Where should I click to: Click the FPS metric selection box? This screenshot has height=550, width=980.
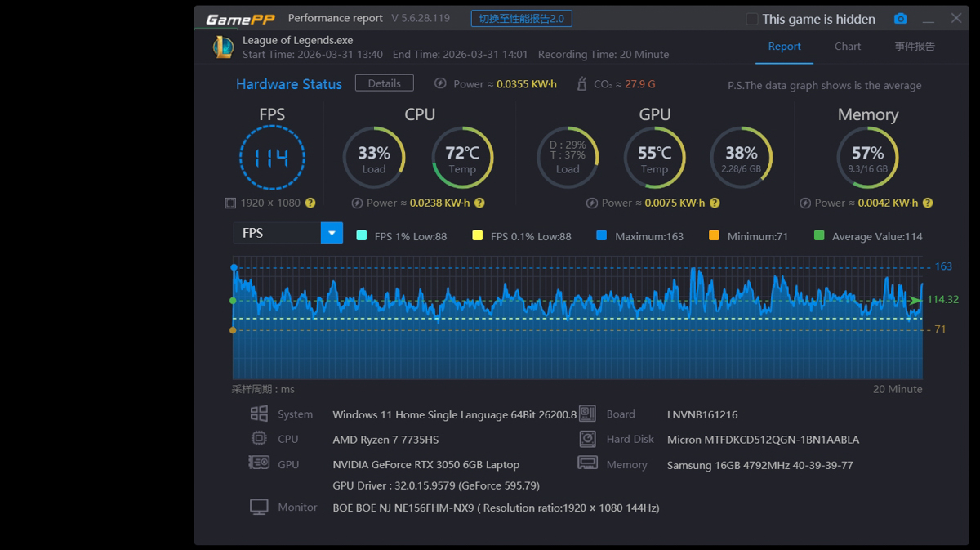pyautogui.click(x=277, y=233)
